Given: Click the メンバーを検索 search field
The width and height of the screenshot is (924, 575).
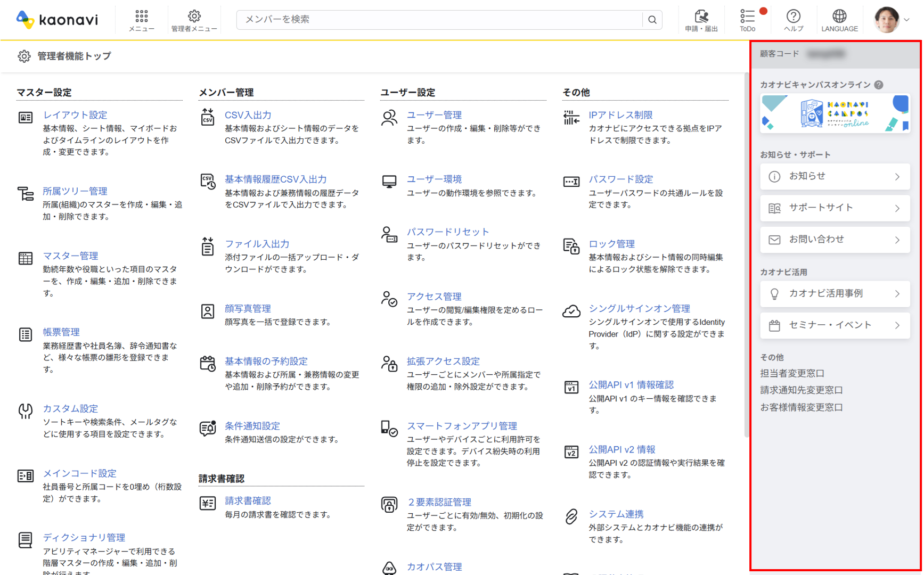Looking at the screenshot, I should pyautogui.click(x=439, y=20).
